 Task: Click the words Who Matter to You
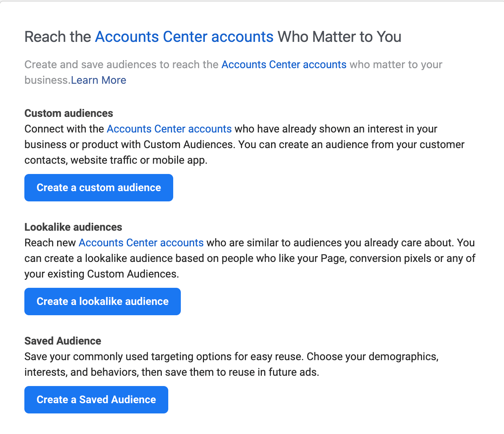tap(340, 37)
